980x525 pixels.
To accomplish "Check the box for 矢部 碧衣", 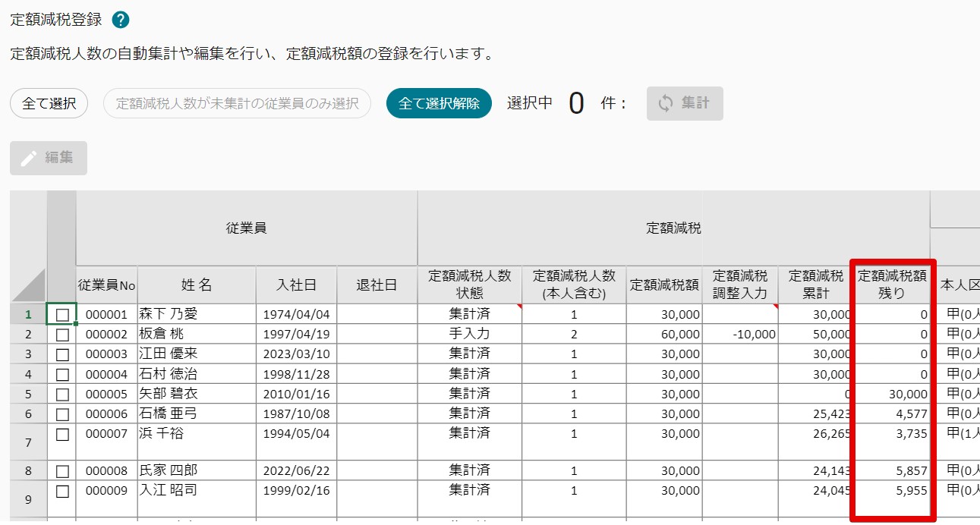I will click(62, 394).
